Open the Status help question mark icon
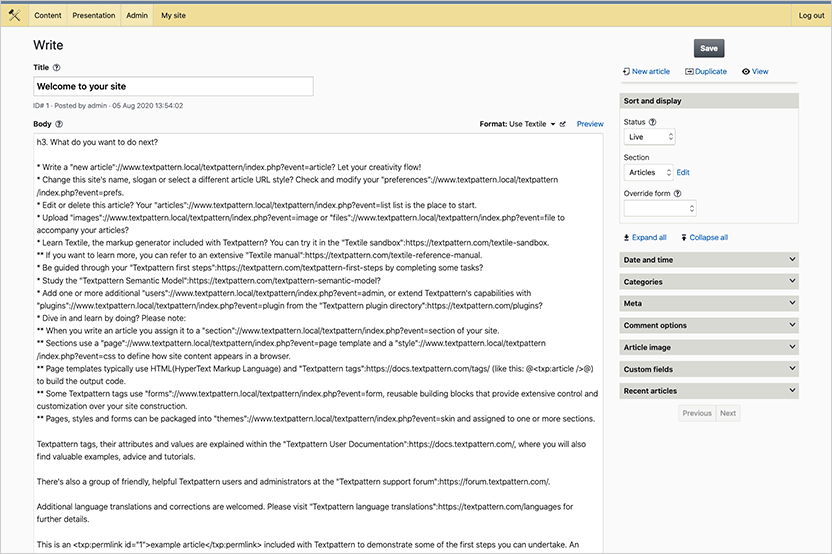Viewport: 832px width, 554px height. [653, 122]
